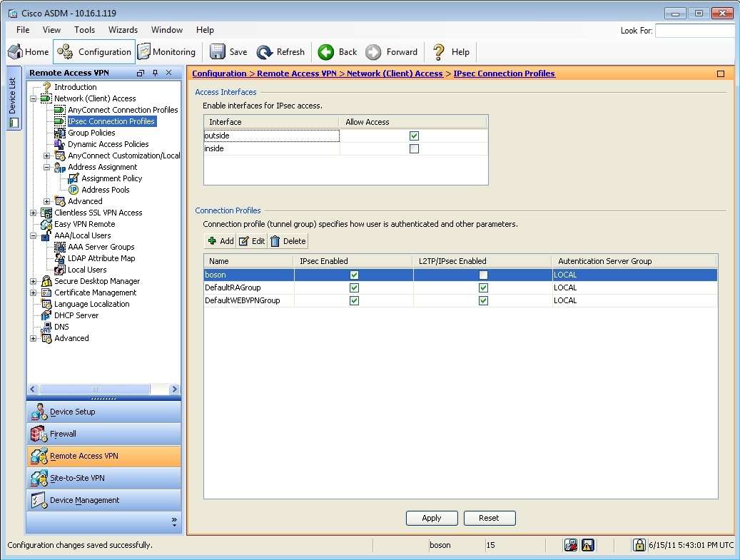This screenshot has height=560, width=740.
Task: Select Group Policies in the tree
Action: 91,133
